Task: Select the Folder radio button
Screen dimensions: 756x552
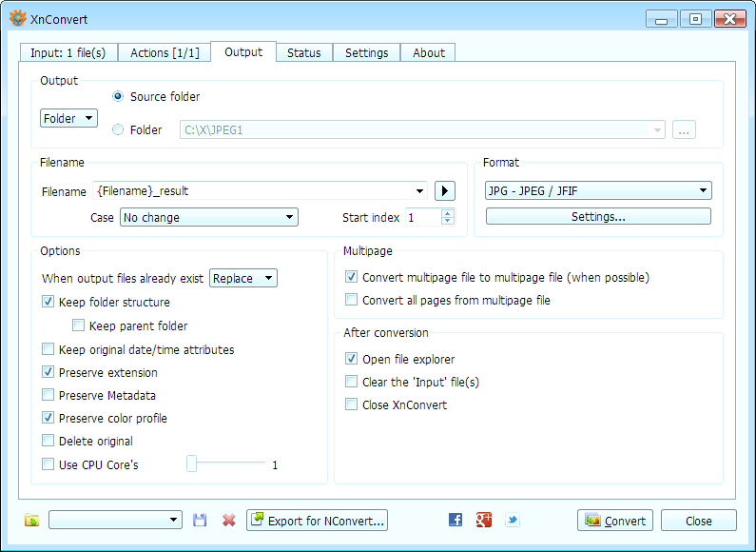Action: pyautogui.click(x=118, y=129)
